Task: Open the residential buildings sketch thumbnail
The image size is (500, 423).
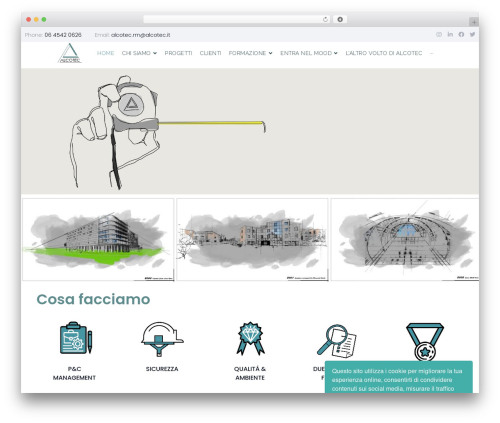Action: click(x=252, y=240)
